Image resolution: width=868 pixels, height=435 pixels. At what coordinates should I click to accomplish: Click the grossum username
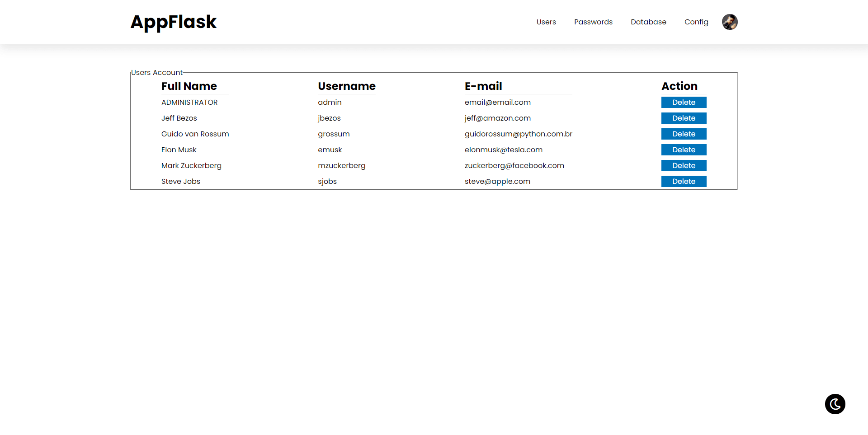[x=334, y=134]
